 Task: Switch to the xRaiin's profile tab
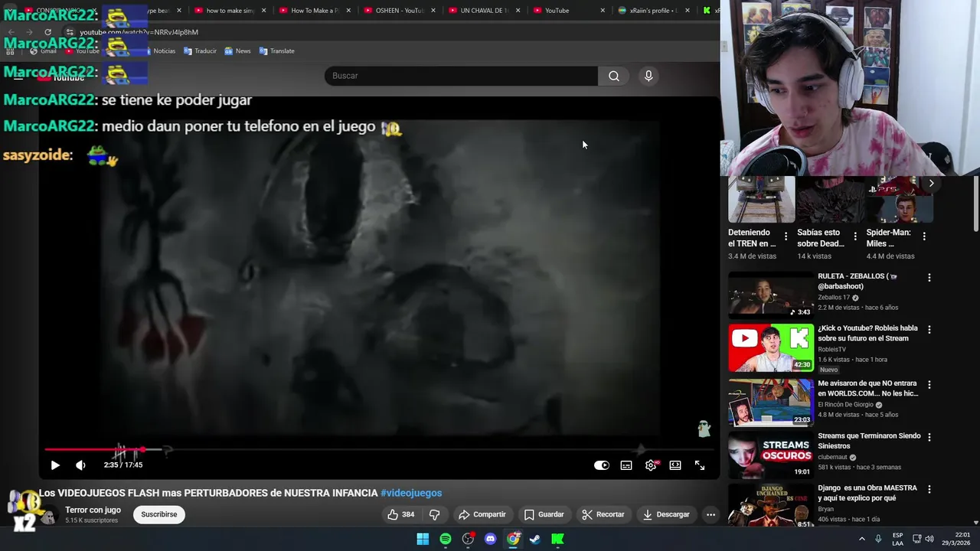click(x=653, y=11)
